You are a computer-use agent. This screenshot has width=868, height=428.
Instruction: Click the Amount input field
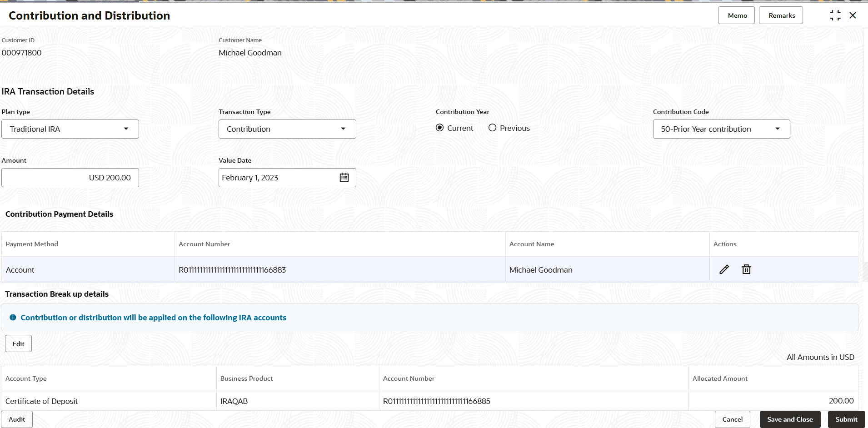click(70, 178)
